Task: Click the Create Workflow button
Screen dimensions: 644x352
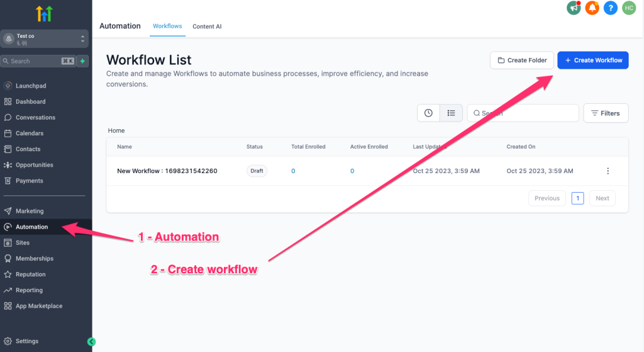Action: pyautogui.click(x=592, y=60)
